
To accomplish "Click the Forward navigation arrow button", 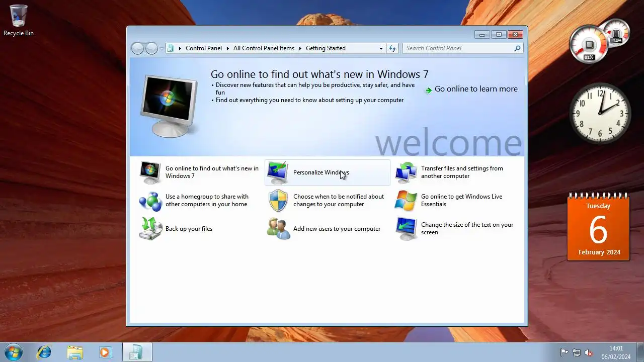I will point(151,48).
